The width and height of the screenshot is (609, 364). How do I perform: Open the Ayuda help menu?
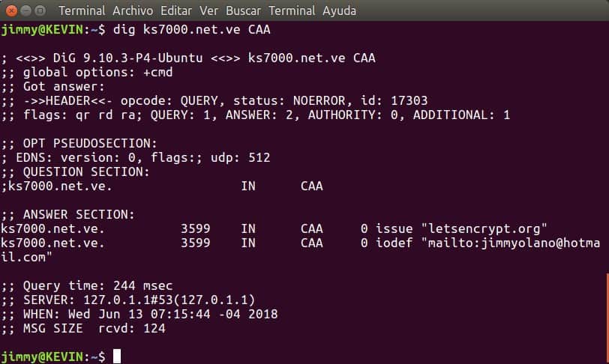click(x=339, y=10)
